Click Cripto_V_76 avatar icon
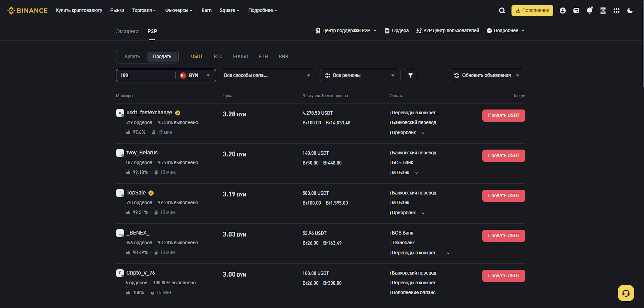This screenshot has height=308, width=644. 120,273
